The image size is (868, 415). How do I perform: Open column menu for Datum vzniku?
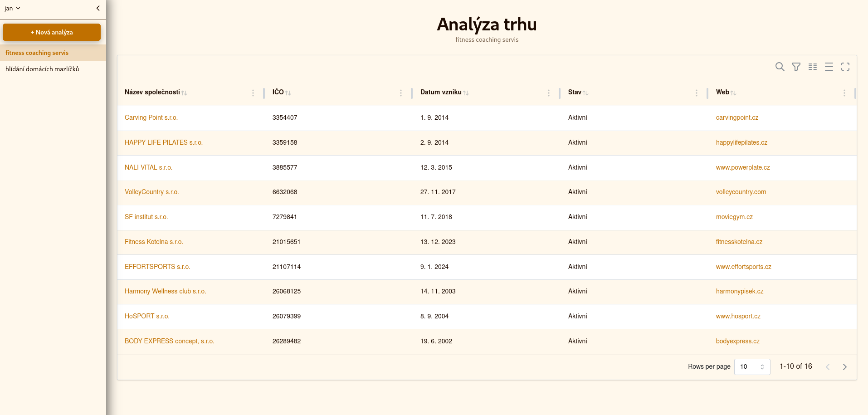pos(548,93)
